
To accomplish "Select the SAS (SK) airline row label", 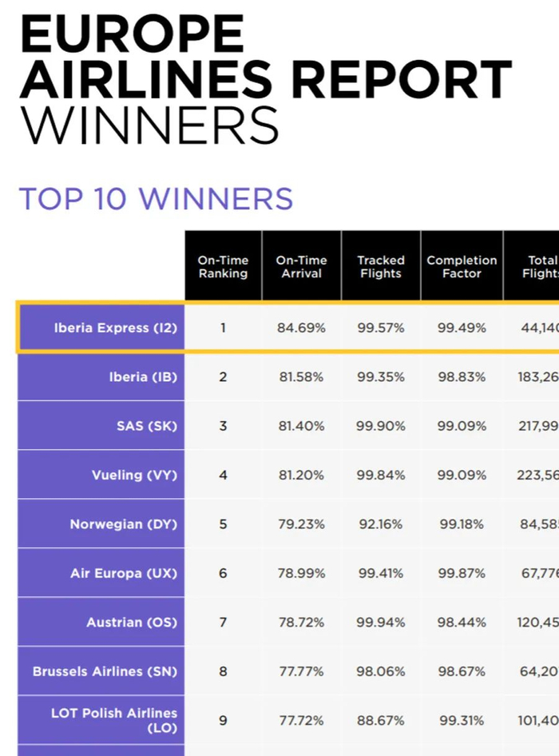I will pos(146,426).
